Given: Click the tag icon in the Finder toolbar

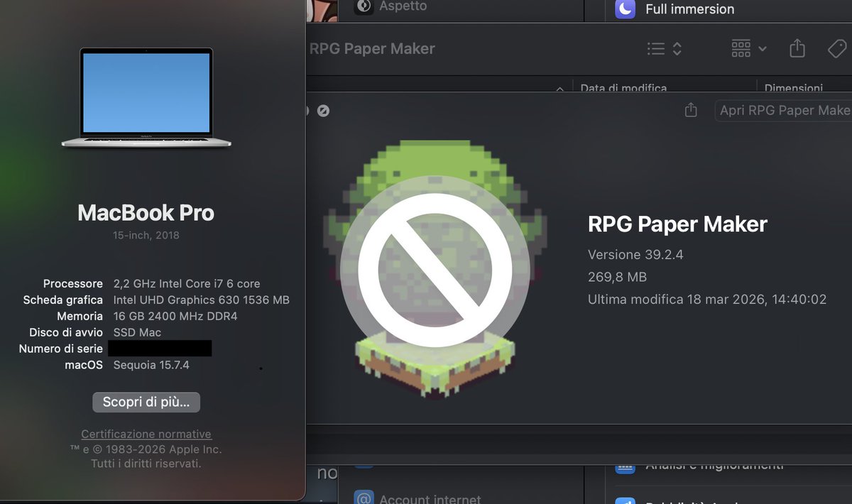Looking at the screenshot, I should (x=838, y=48).
